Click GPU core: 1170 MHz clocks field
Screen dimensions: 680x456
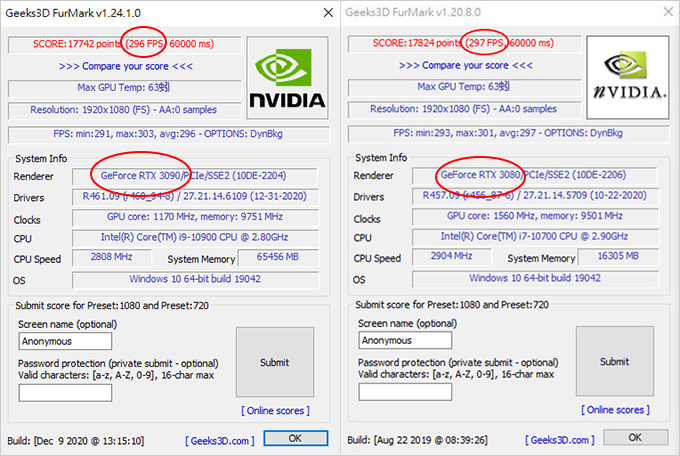coord(195,217)
